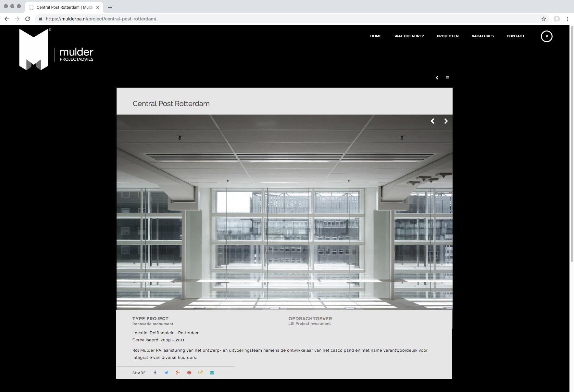Click the Mulder Projectadvies logo
This screenshot has height=392, width=574.
[x=56, y=49]
